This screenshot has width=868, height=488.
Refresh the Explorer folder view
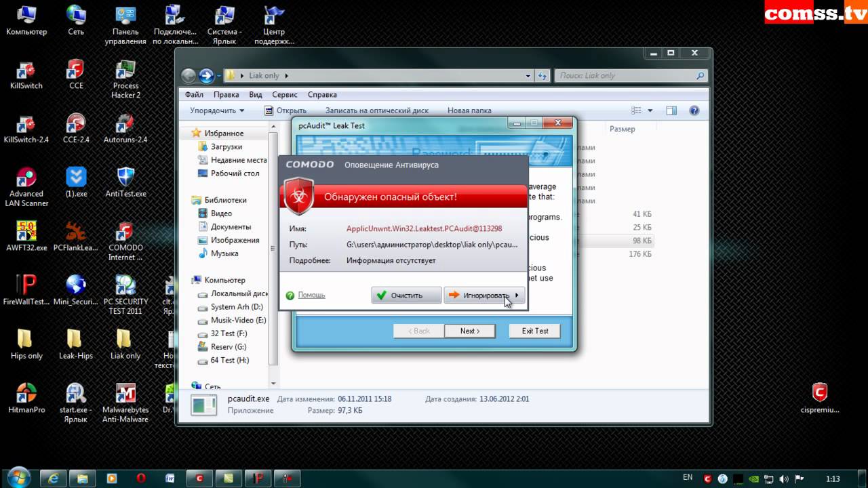click(x=542, y=76)
